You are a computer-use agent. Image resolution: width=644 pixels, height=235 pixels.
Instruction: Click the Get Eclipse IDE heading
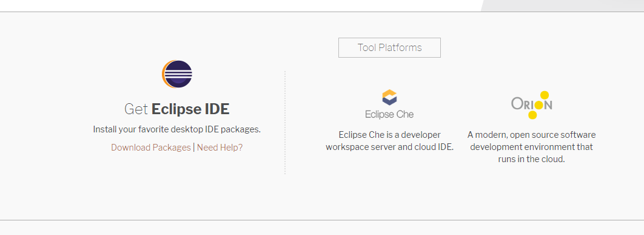point(177,109)
